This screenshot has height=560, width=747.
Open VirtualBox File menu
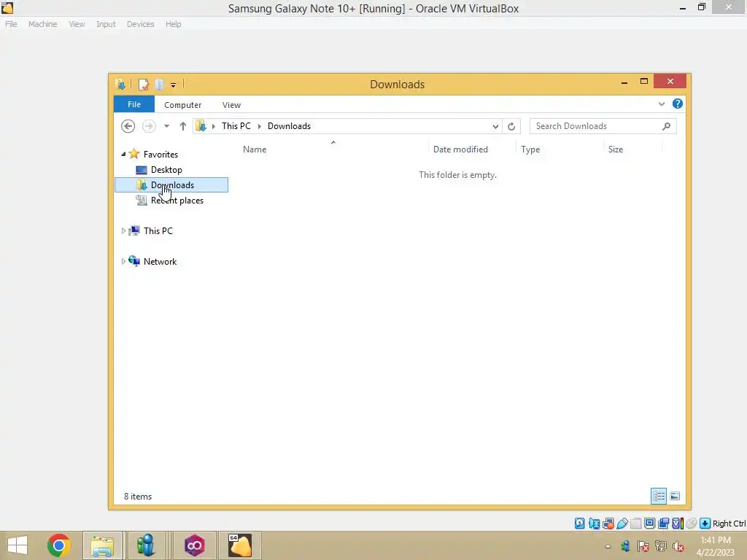coord(11,24)
